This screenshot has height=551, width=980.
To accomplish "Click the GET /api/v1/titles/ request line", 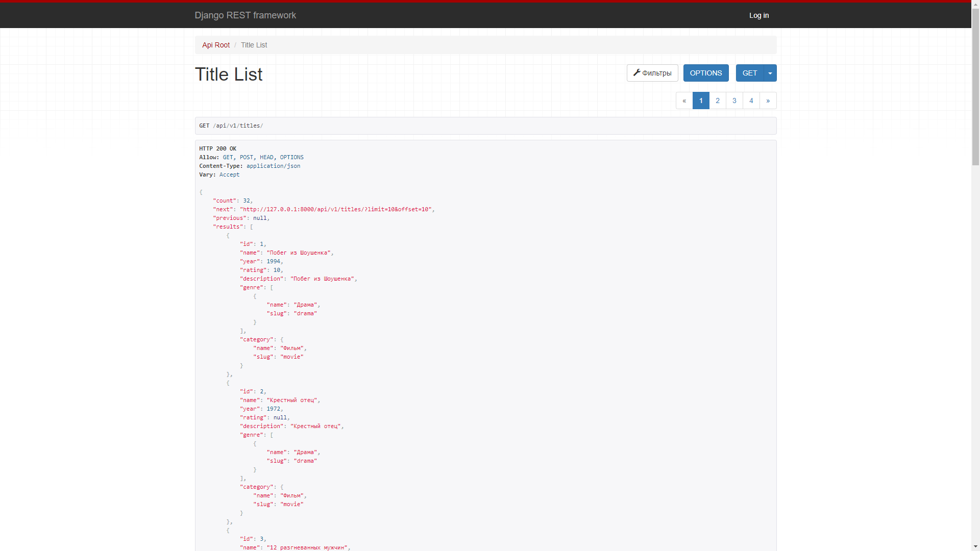I will pos(231,126).
